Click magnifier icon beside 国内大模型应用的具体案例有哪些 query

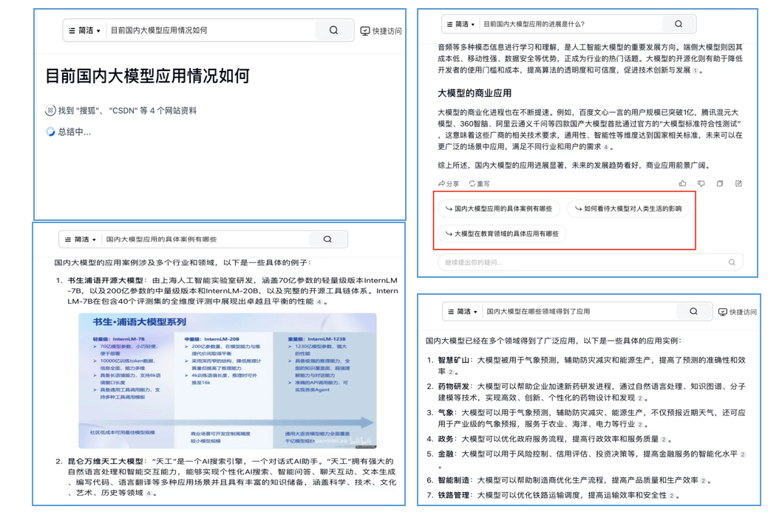pos(327,239)
